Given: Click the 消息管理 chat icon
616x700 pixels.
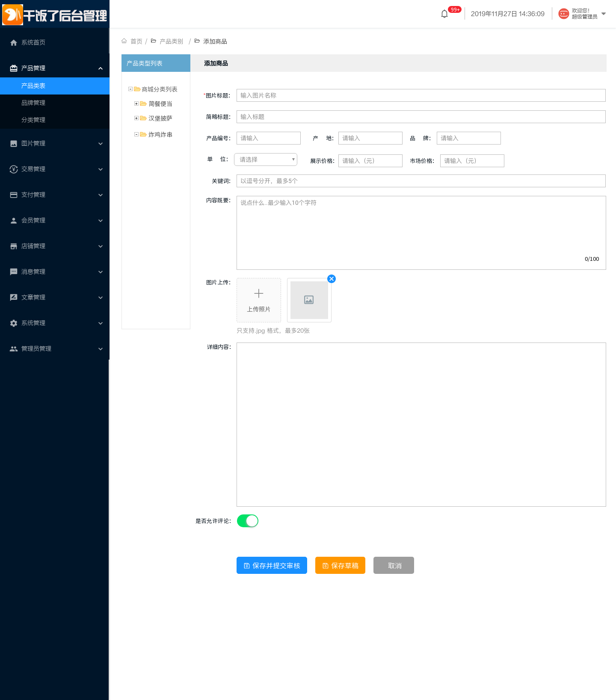Looking at the screenshot, I should 14,272.
